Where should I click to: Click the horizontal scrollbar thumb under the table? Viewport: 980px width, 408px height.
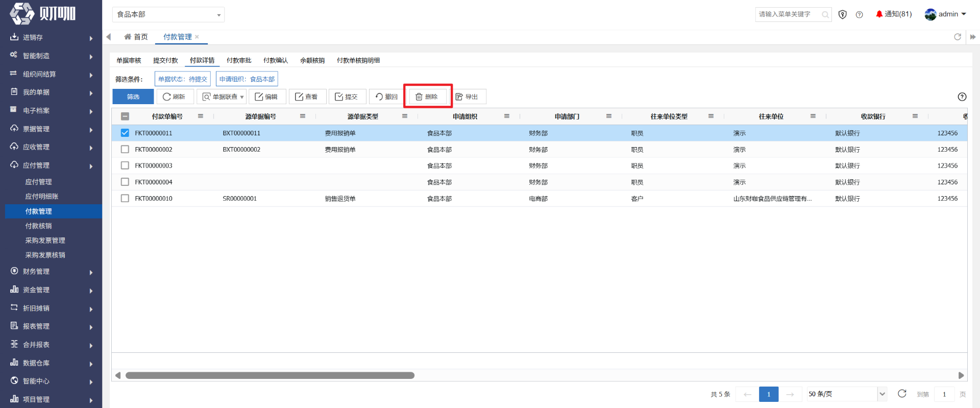(270, 375)
